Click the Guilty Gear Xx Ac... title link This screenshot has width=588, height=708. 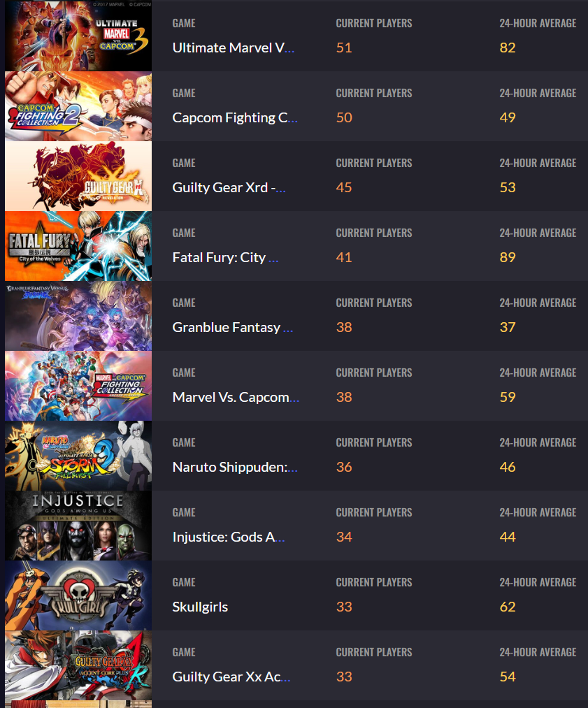[231, 677]
